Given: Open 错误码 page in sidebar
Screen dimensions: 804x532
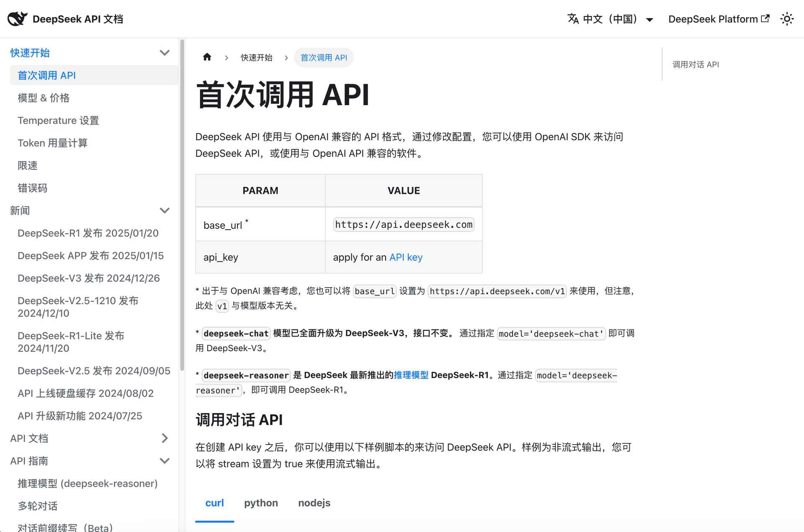Looking at the screenshot, I should click(x=33, y=188).
